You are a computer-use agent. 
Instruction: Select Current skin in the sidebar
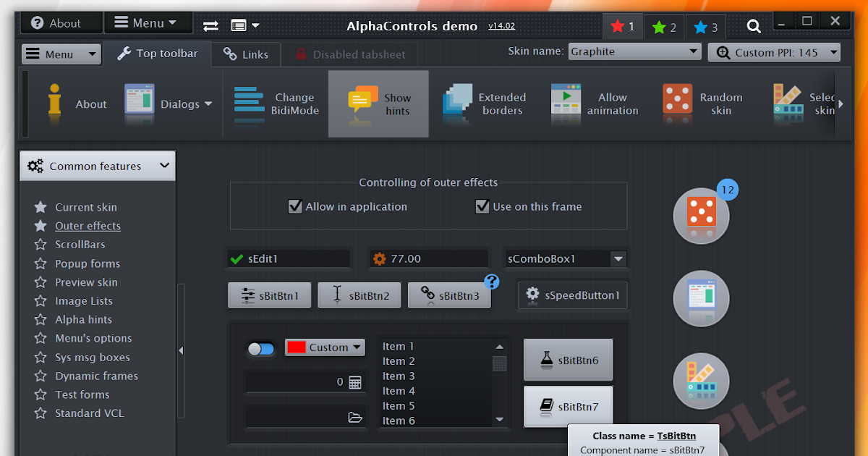[x=86, y=207]
